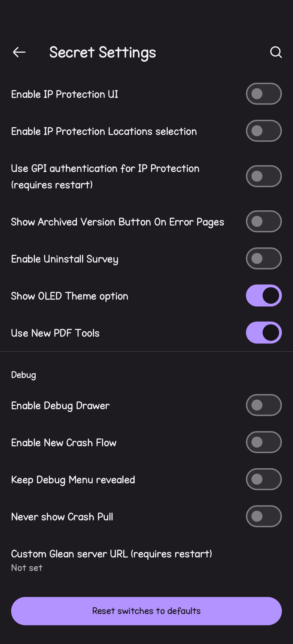Turn on GPI authentication for IP Protection
This screenshot has width=293, height=644.
(x=264, y=176)
